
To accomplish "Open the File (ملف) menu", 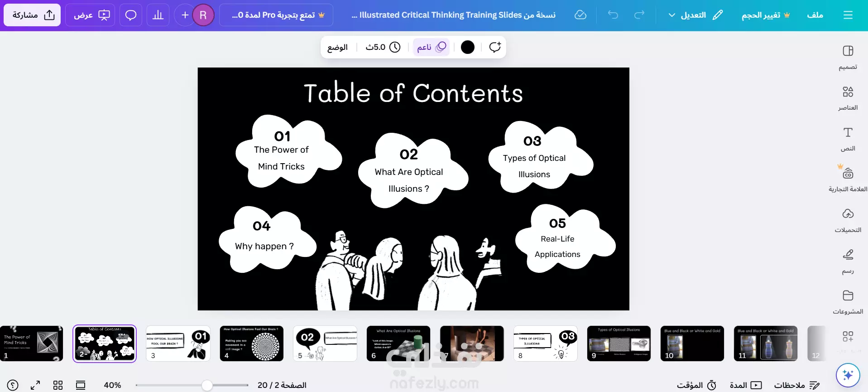I will pyautogui.click(x=815, y=15).
